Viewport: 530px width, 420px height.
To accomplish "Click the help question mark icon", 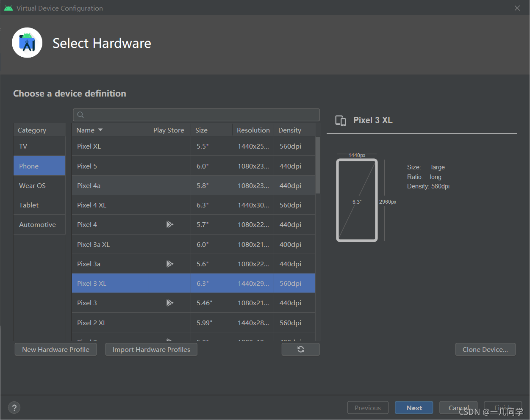I will click(14, 408).
